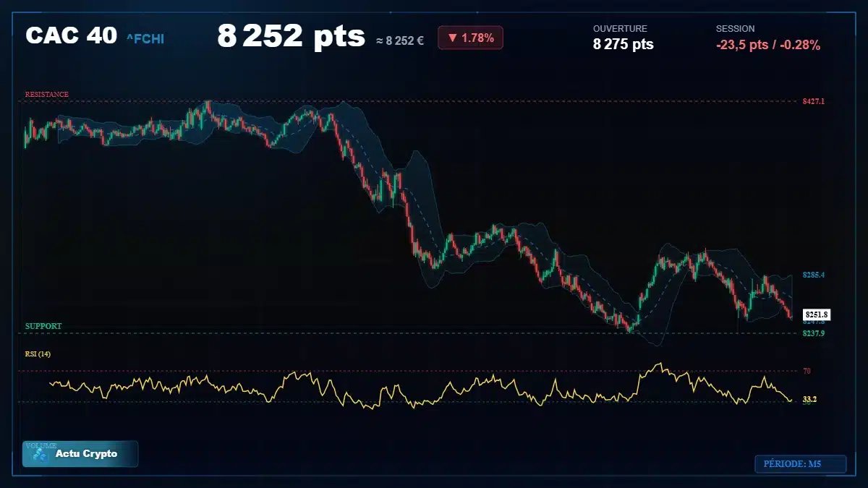
Task: Click the PÉRIODE: M5 timeframe button
Action: 800,464
